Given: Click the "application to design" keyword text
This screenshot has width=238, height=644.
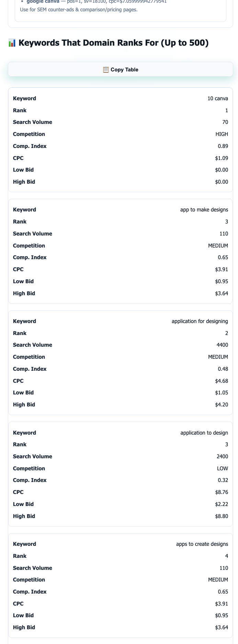Looking at the screenshot, I should click(x=204, y=433).
